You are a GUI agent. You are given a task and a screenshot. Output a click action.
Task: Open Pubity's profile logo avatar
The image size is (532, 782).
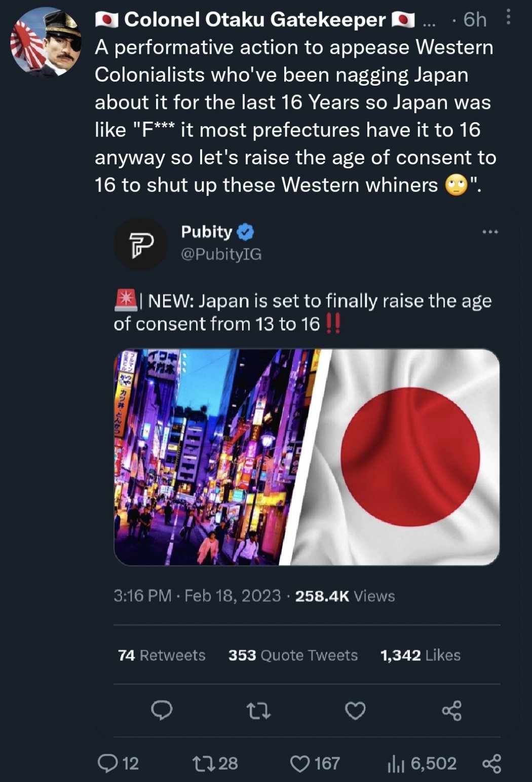tap(140, 244)
